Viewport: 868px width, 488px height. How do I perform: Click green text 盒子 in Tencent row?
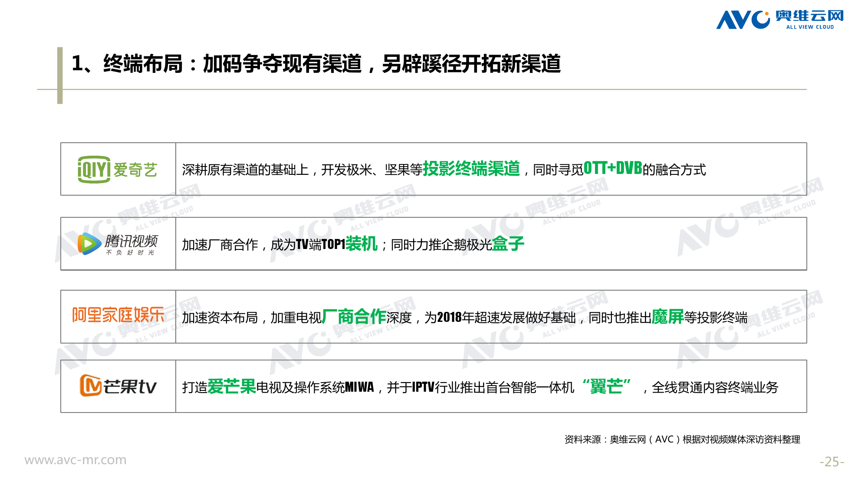[x=508, y=244]
